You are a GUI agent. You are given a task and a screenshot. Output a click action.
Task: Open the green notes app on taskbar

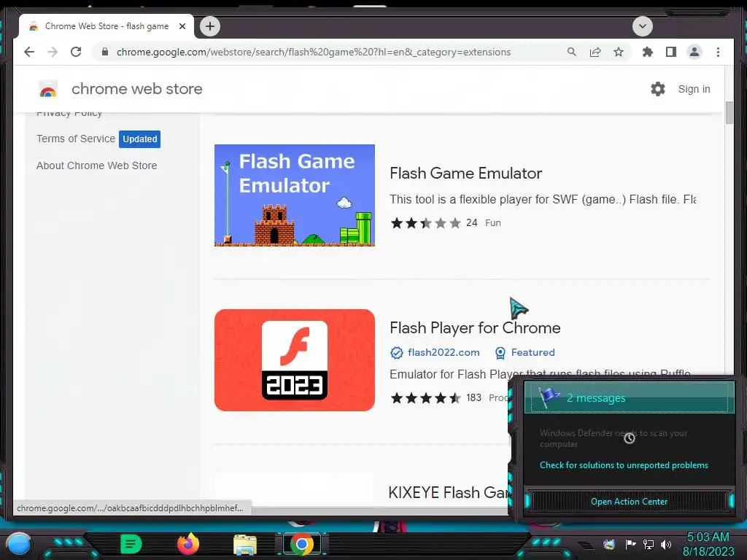coord(131,544)
